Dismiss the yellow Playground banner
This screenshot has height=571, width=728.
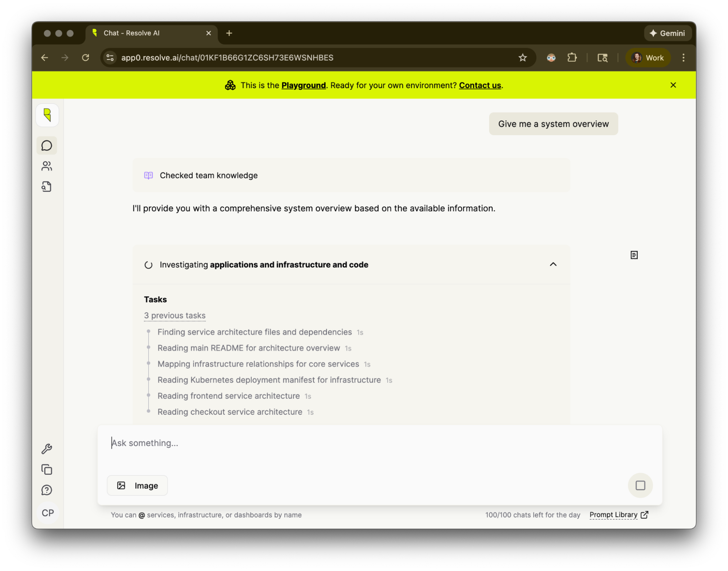point(673,85)
